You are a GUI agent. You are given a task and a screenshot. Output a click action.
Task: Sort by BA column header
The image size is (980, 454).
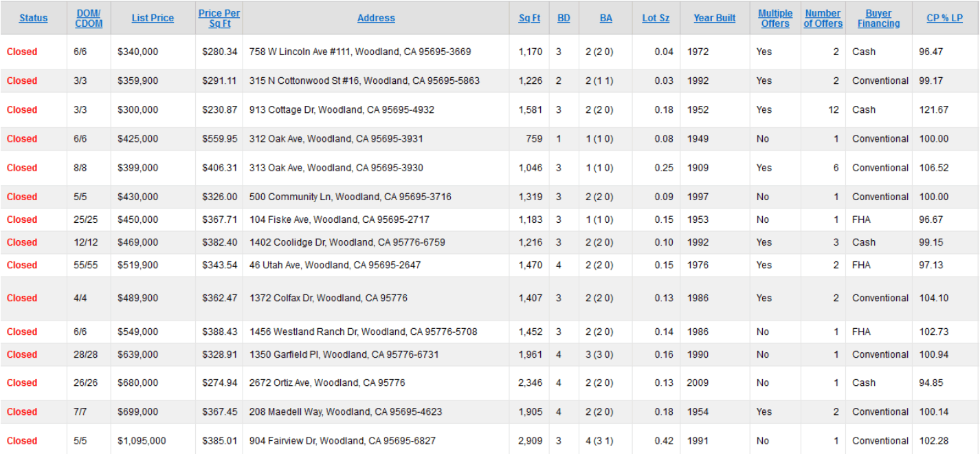tap(605, 18)
